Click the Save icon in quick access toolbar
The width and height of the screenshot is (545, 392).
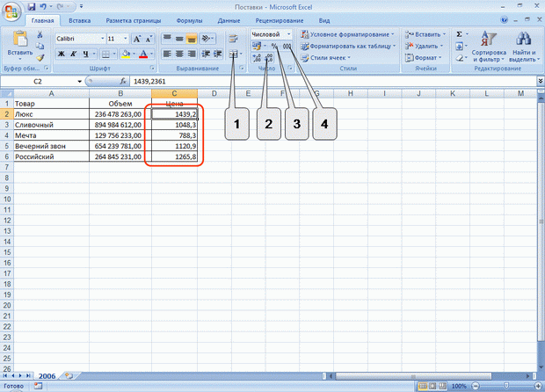pyautogui.click(x=32, y=5)
